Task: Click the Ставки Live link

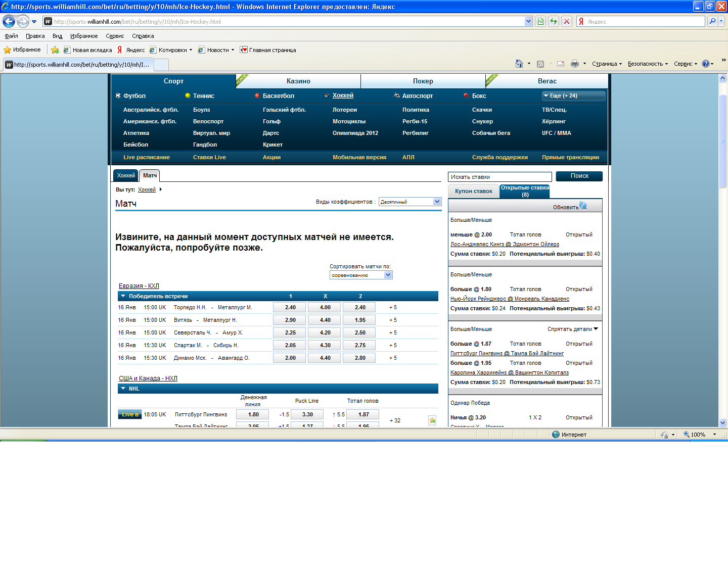Action: [x=209, y=157]
